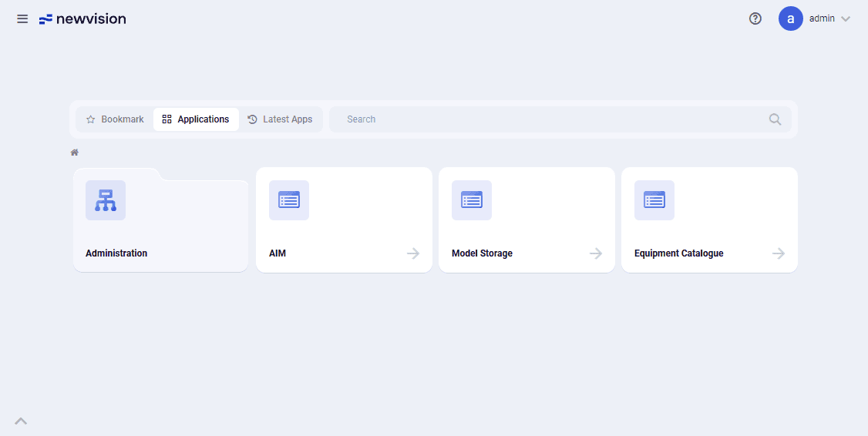Image resolution: width=868 pixels, height=436 pixels.
Task: Click the arrow on Model Storage card
Action: [596, 253]
